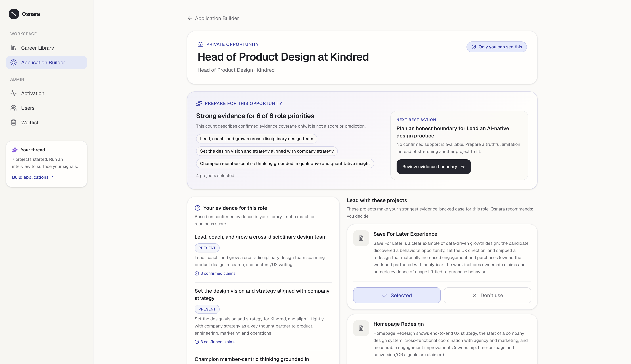Click the Plan an honest boundary heading
Image resolution: width=631 pixels, height=364 pixels.
[452, 132]
